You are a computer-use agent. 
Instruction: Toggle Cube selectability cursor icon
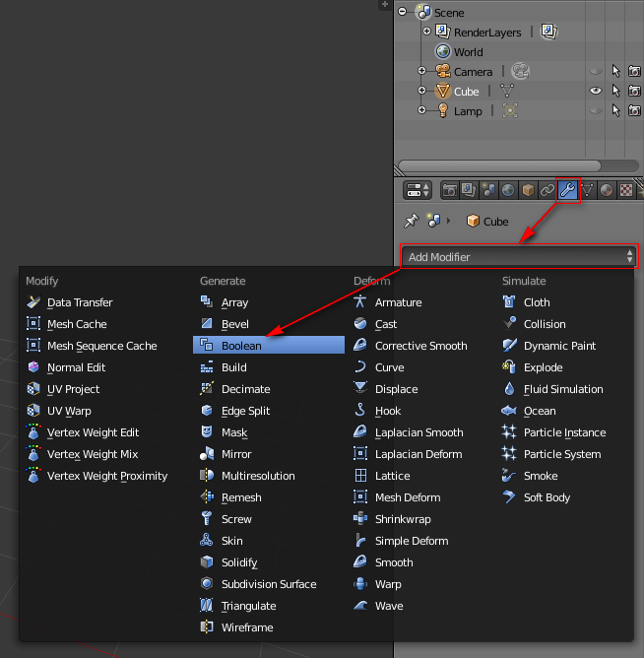615,91
